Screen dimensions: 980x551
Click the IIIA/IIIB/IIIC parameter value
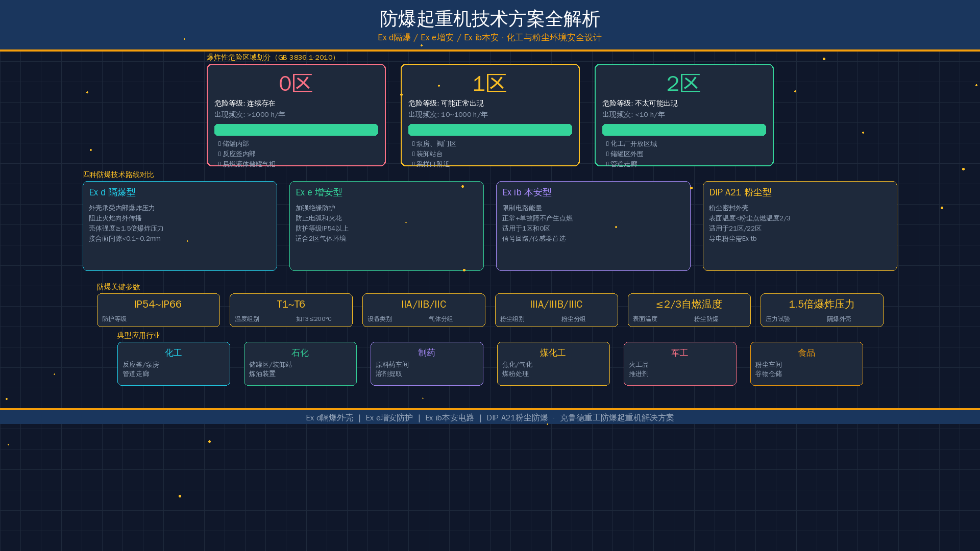[556, 305]
